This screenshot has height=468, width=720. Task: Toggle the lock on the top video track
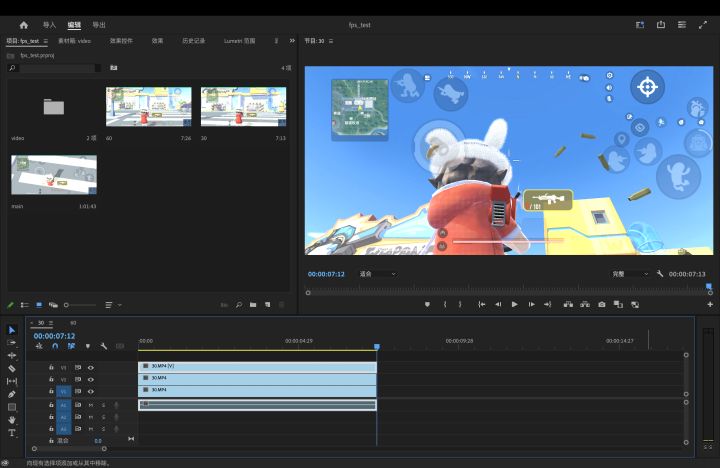pyautogui.click(x=52, y=367)
